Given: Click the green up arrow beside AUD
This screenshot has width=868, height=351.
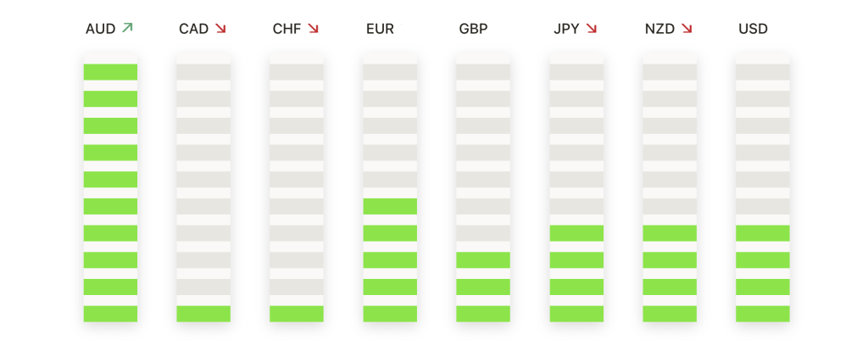Looking at the screenshot, I should pyautogui.click(x=127, y=28).
